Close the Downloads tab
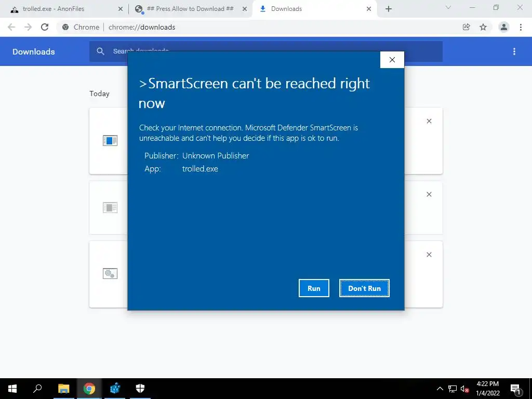 (x=369, y=9)
